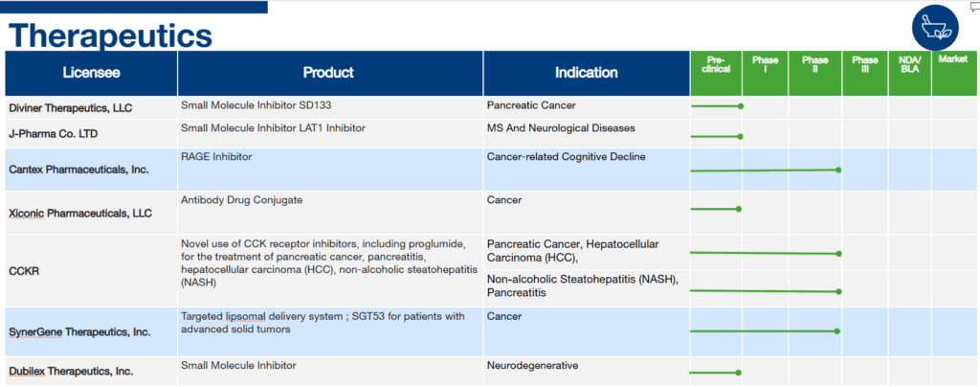
Task: Select the Product column header
Action: point(330,73)
